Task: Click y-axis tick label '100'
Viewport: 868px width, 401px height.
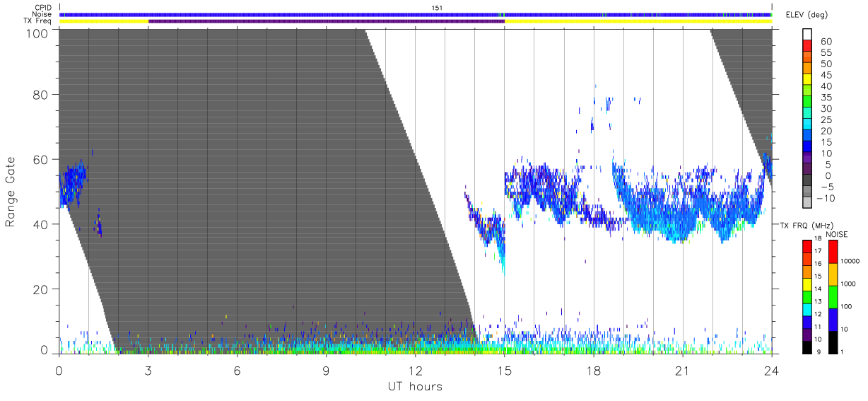Action: pyautogui.click(x=36, y=33)
